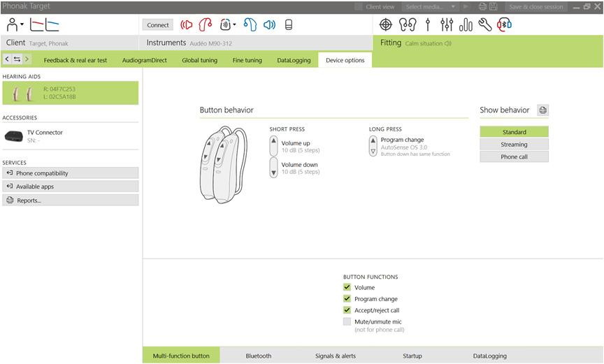Image resolution: width=604 pixels, height=364 pixels.
Task: Open the Global tuning tab
Action: (199, 60)
